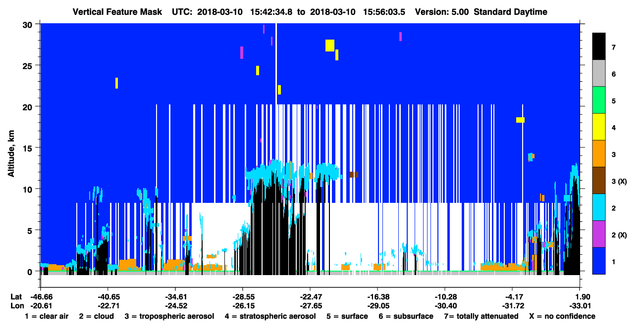Click legend text '4 = stratospheric aerosol'
The height and width of the screenshot is (330, 644).
point(269,316)
